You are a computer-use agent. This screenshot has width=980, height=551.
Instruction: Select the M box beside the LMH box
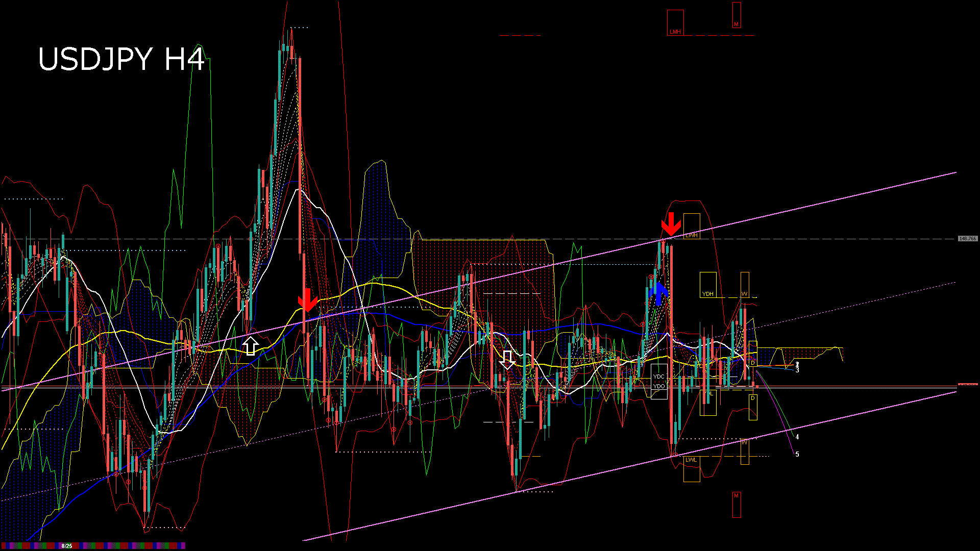pos(737,15)
